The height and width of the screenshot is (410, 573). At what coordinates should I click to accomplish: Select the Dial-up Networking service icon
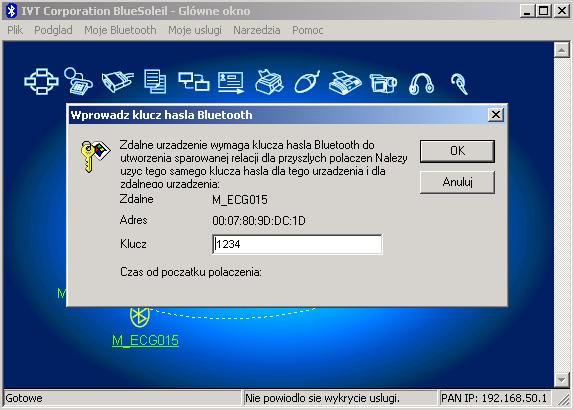pyautogui.click(x=78, y=81)
